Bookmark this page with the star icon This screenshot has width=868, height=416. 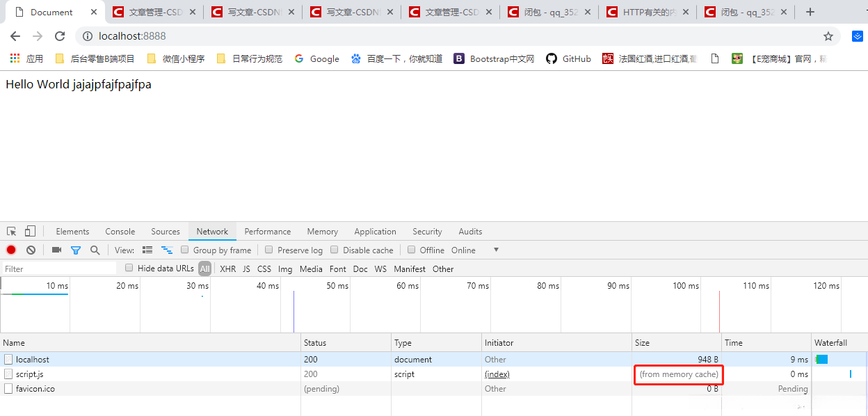click(x=828, y=36)
